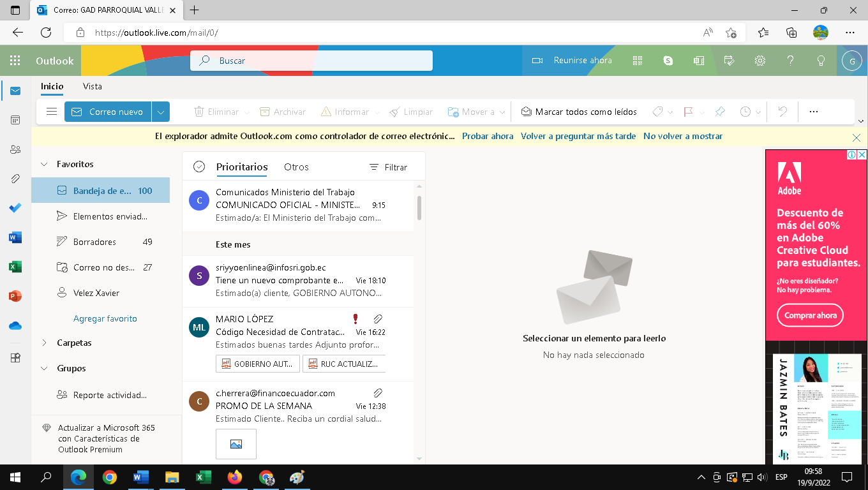The width and height of the screenshot is (868, 490).
Task: Click the Probar ahora link
Action: click(488, 136)
